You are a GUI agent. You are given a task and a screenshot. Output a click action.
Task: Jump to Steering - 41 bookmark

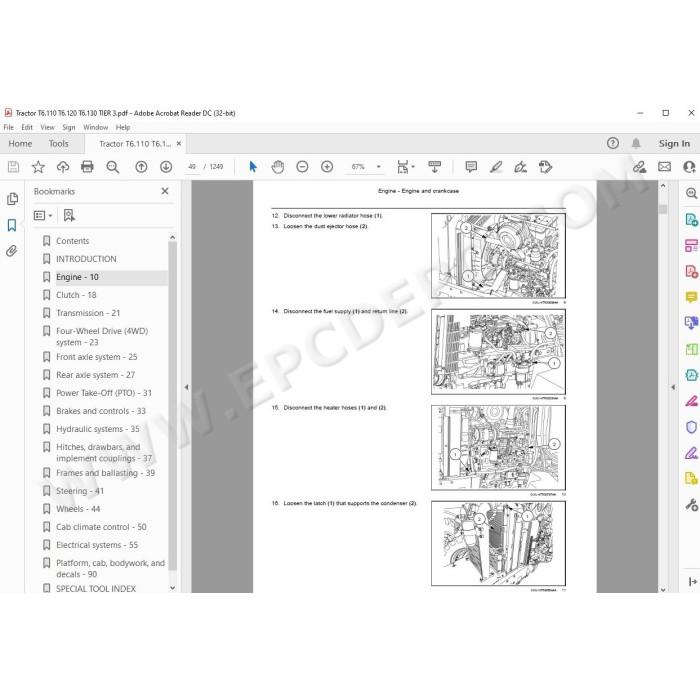(x=80, y=491)
